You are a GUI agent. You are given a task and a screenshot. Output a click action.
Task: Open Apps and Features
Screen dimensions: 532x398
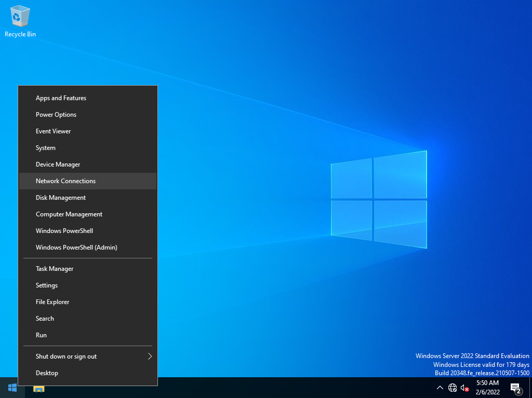(x=88, y=98)
